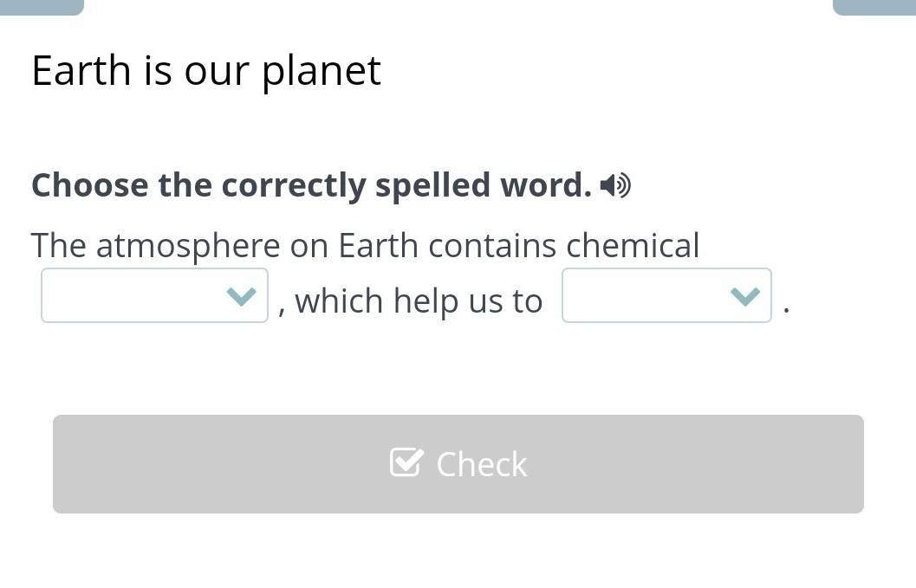Click the word "atmosphere" in the sentence
The height and width of the screenshot is (588, 916).
(188, 246)
